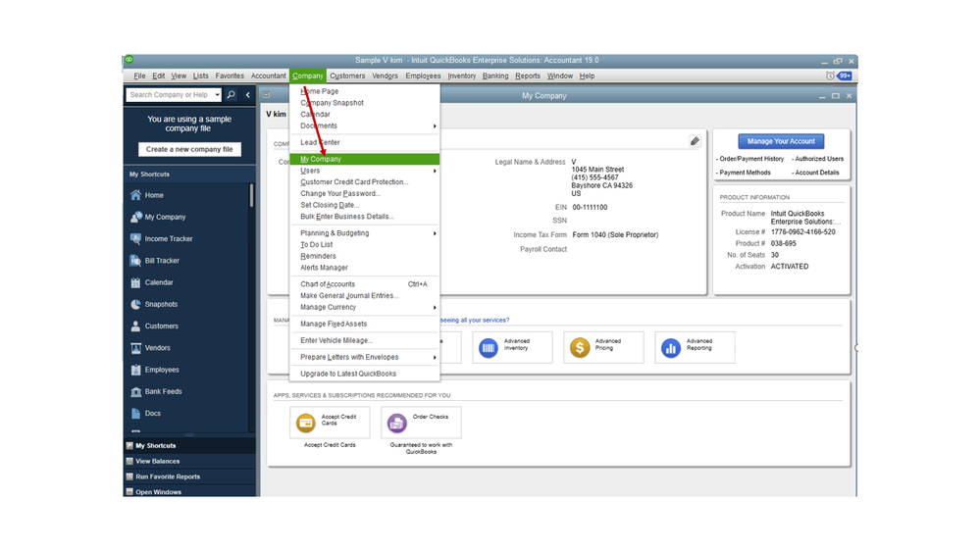Open the Advanced Inventory service icon

(x=489, y=347)
